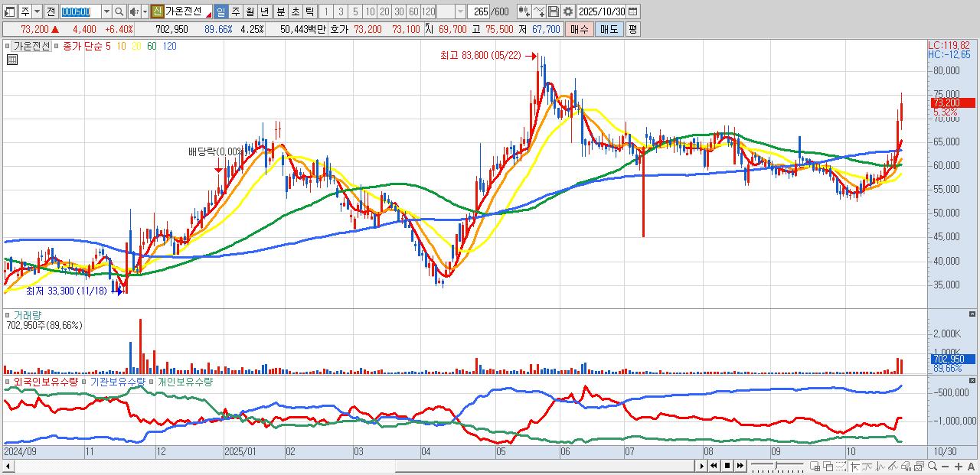Choose the 30 interval button
Viewport: 980px width, 475px height.
click(x=399, y=11)
